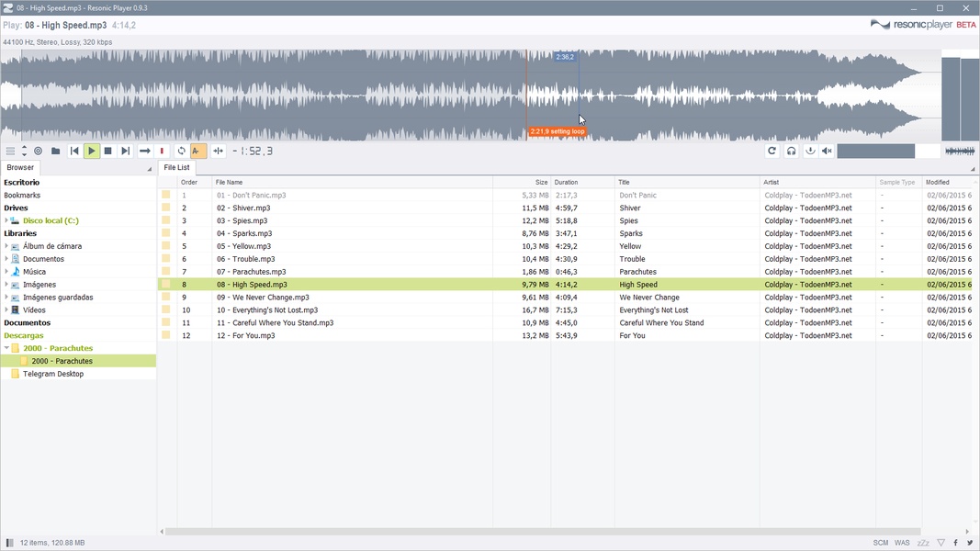
Task: Sort by File Name column header
Action: tap(352, 183)
